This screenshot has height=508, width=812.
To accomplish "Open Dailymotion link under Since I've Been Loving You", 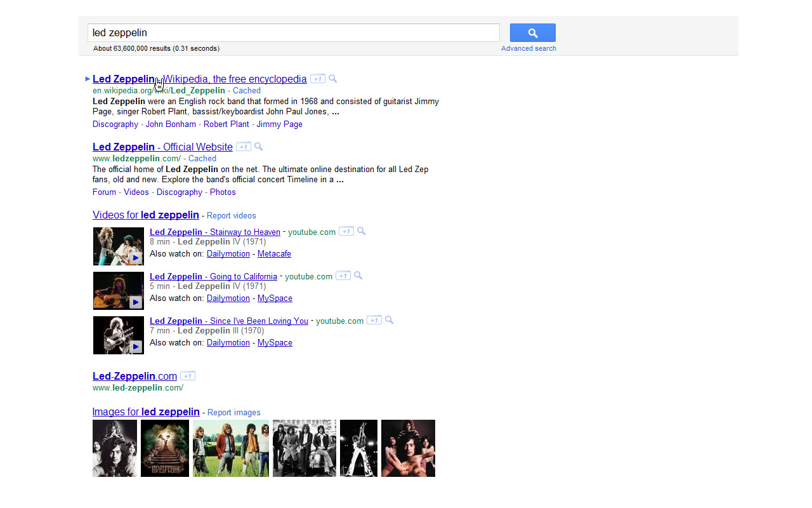I will 228,343.
